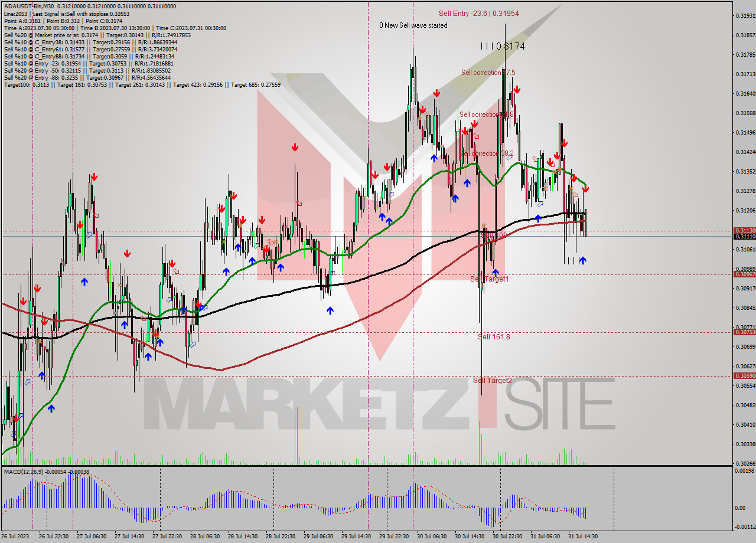Click the black 0.31110 current price tag

(x=744, y=237)
